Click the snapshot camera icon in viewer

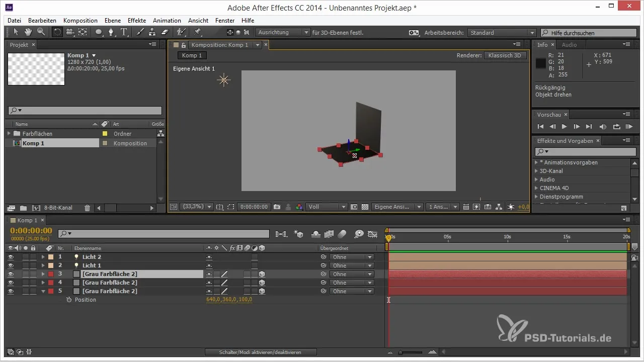tap(277, 207)
